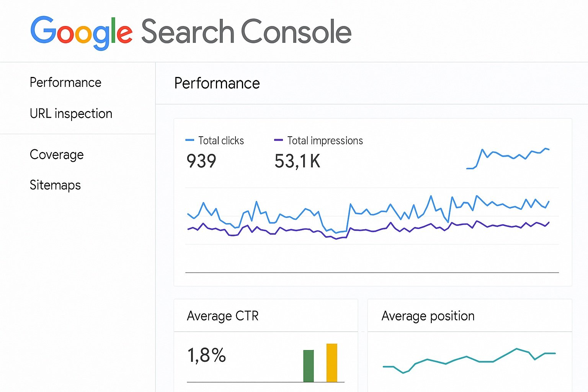Screen dimensions: 588x392
Task: Click the small blue sparkline chart
Action: [508, 158]
